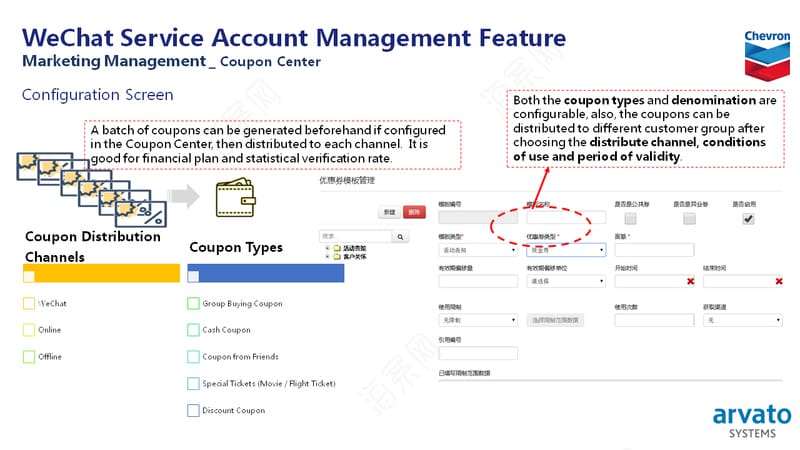Click the tree search text box
Viewport: 800px width, 450px height.
[356, 237]
